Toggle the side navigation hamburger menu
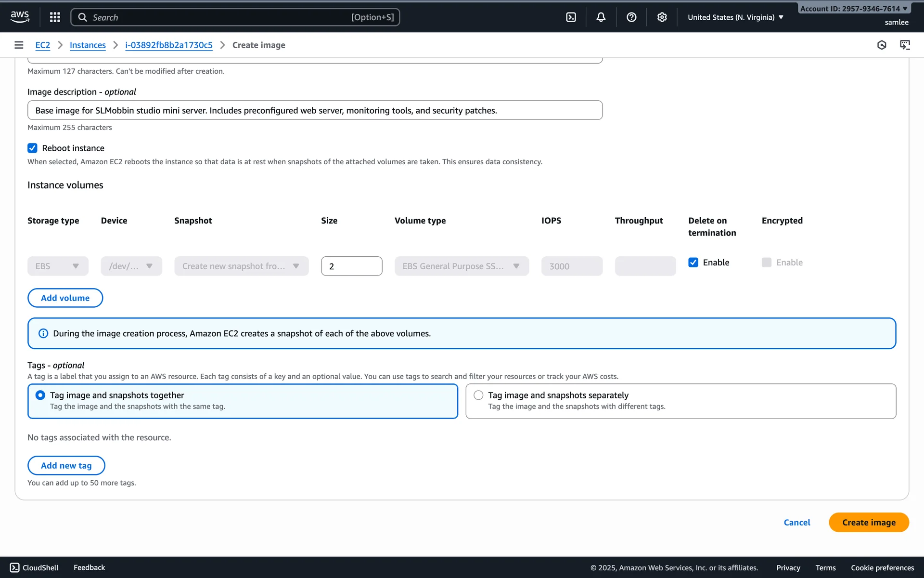 tap(19, 45)
